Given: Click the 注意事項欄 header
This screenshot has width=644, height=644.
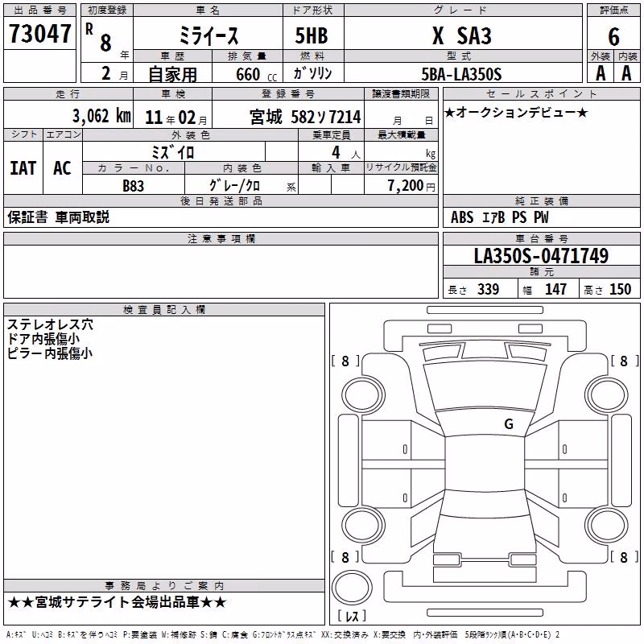Looking at the screenshot, I should [x=221, y=238].
